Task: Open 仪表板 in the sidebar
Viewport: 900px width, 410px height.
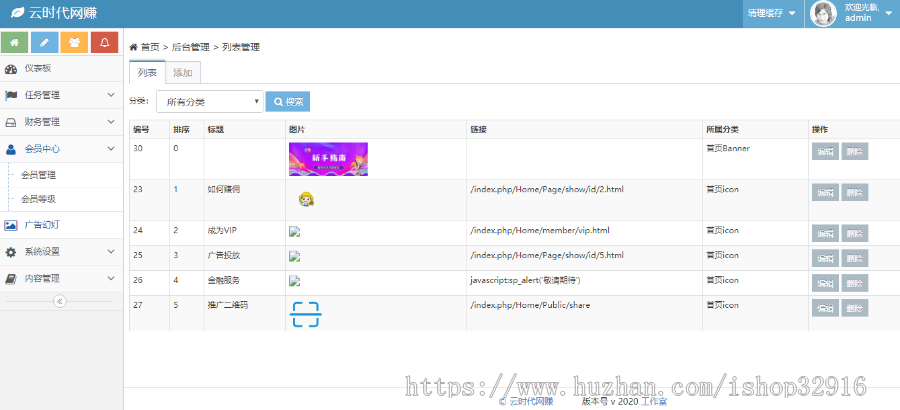Action: tap(38, 68)
